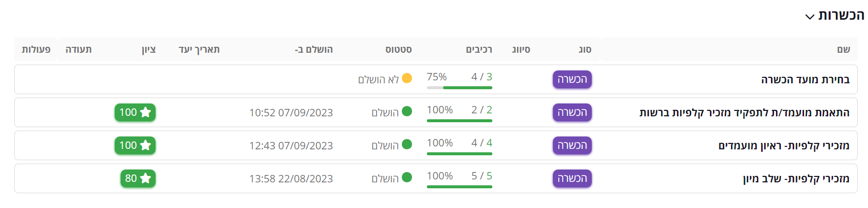868x208 pixels.
Task: Click green status dot in התאמת מועמד/ת row
Action: pyautogui.click(x=407, y=111)
